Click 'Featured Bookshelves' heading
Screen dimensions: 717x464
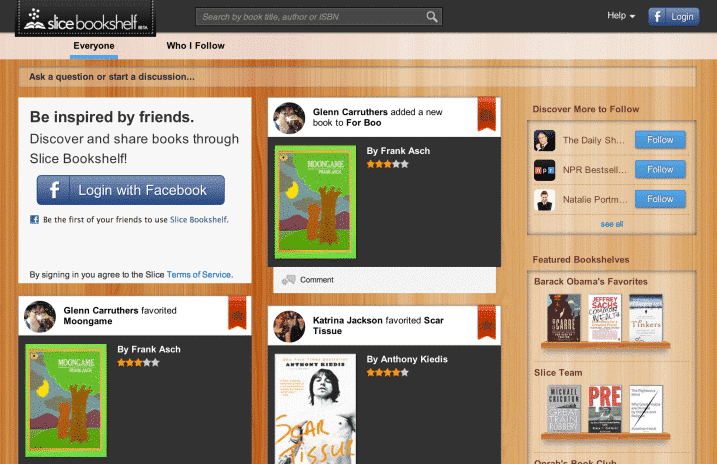(581, 260)
